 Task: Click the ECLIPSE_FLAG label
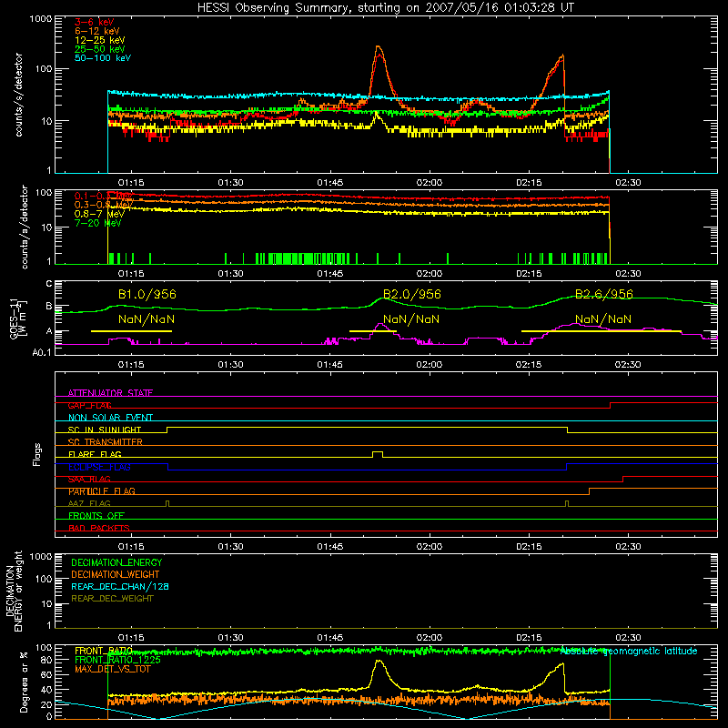(x=99, y=467)
